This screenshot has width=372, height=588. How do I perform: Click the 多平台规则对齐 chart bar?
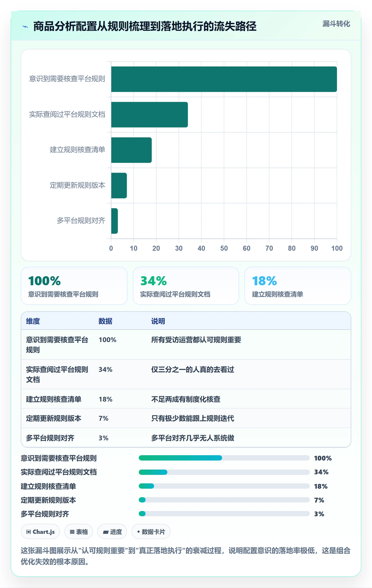[x=115, y=221]
